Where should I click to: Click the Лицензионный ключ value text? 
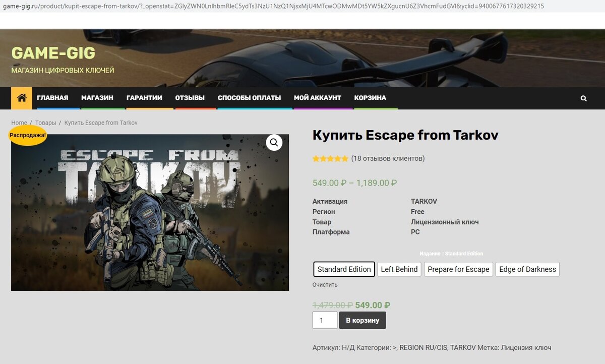[x=445, y=222]
